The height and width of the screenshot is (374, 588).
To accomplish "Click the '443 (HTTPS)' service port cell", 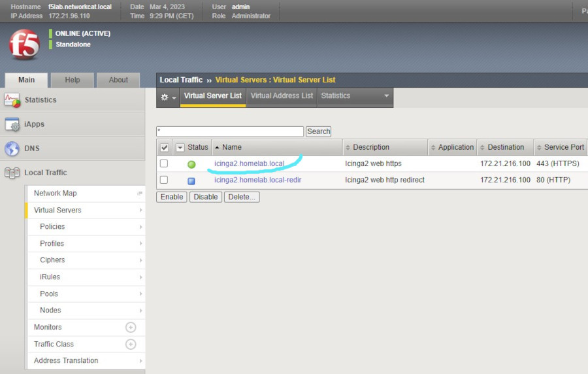I will click(x=558, y=163).
